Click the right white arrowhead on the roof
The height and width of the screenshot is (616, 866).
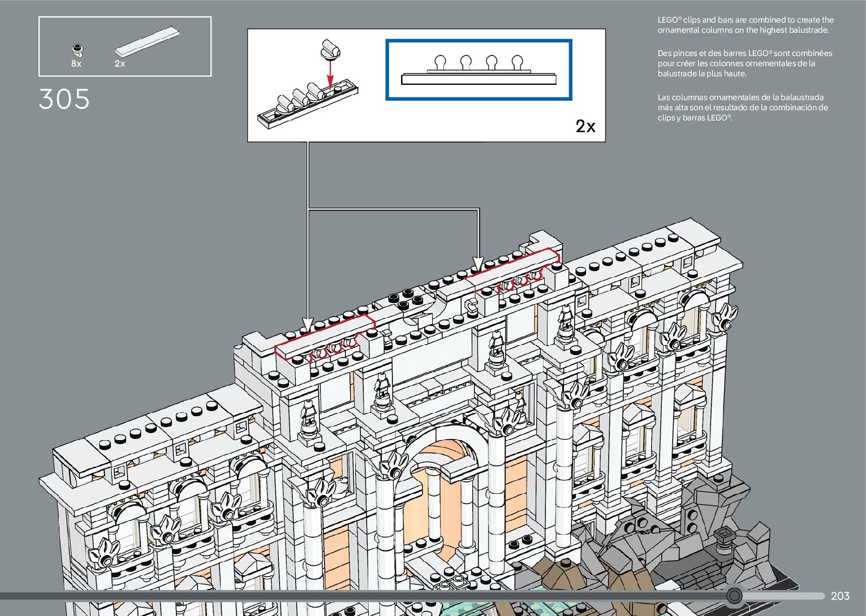(x=479, y=264)
